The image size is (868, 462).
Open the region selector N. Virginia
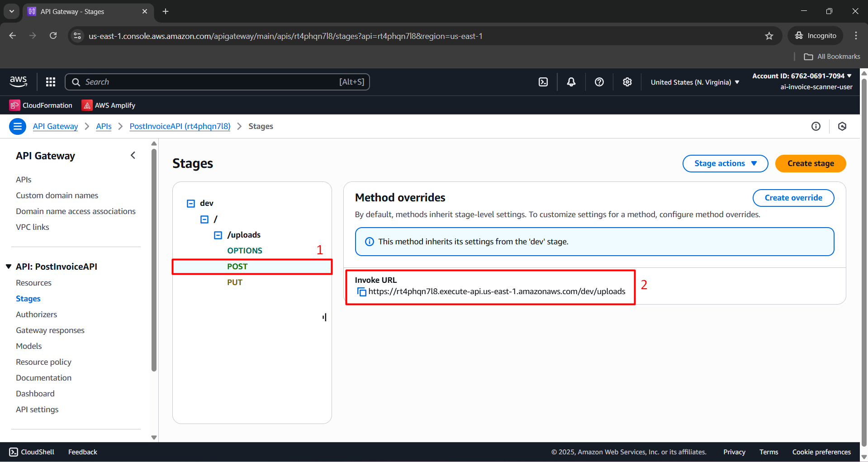695,82
